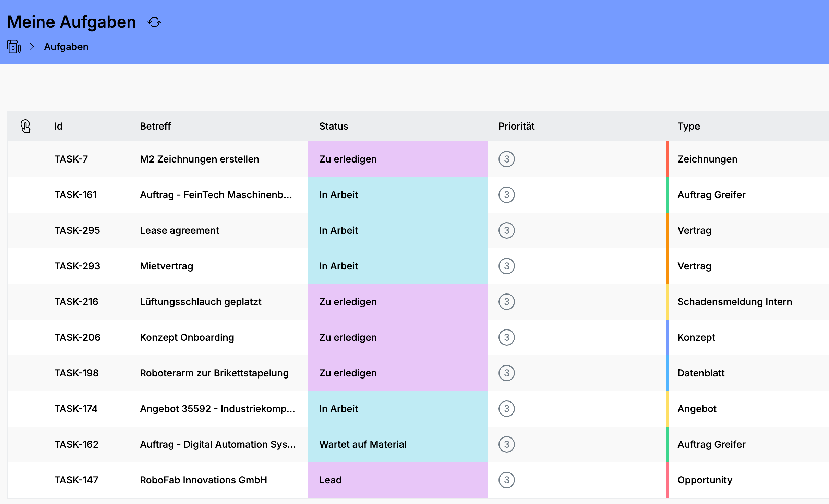Image resolution: width=829 pixels, height=504 pixels.
Task: Open the Aufgaben breadcrumb link
Action: click(x=66, y=47)
